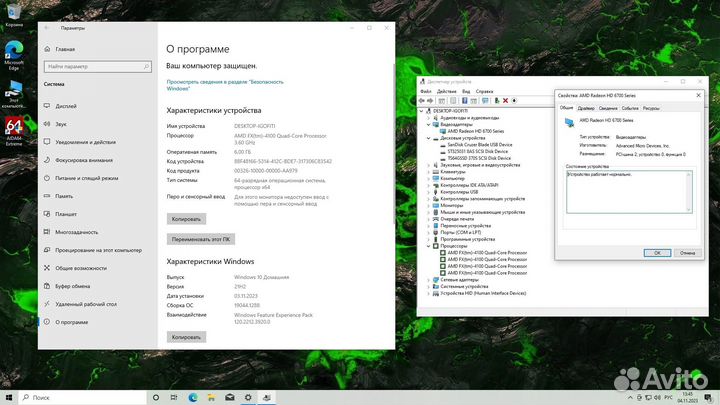Click the Найти параметр search field
The image size is (720, 405).
[88, 66]
